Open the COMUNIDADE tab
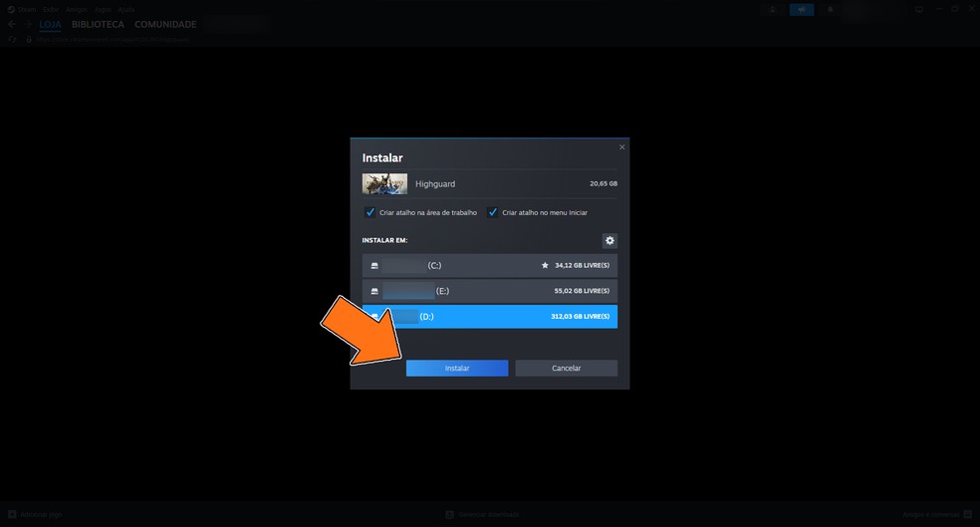 [x=165, y=24]
